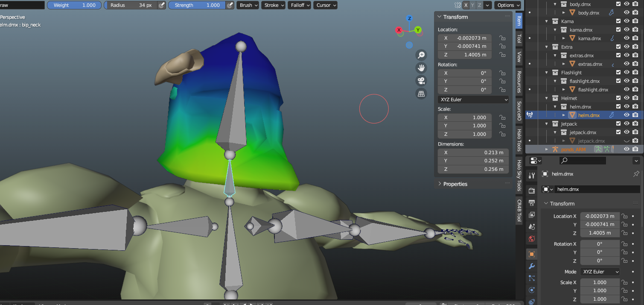The height and width of the screenshot is (305, 644).
Task: Open the Mode XYZ Euler dropdown in properties
Action: (600, 272)
